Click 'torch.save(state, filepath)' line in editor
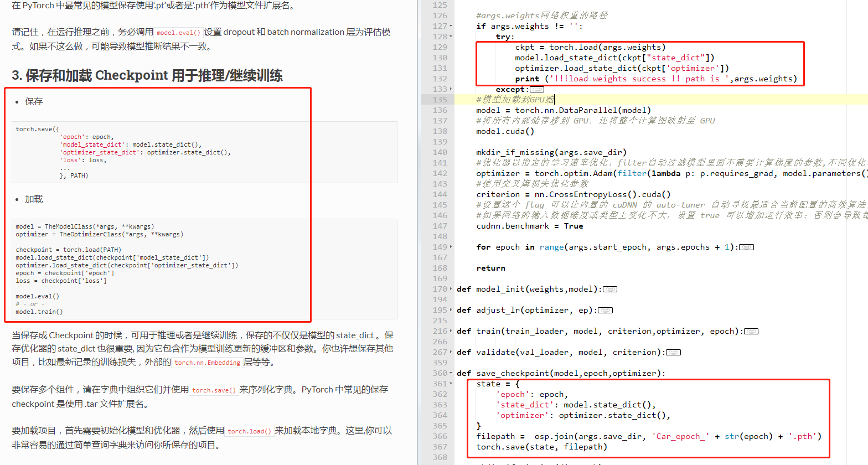 tap(541, 447)
